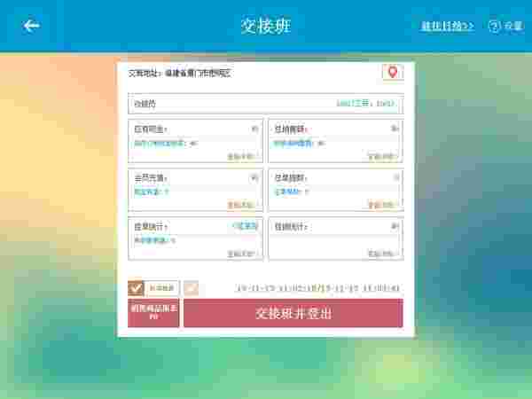Image resolution: width=532 pixels, height=399 pixels.
Task: Uncheck the brown checked checkbox
Action: [136, 288]
